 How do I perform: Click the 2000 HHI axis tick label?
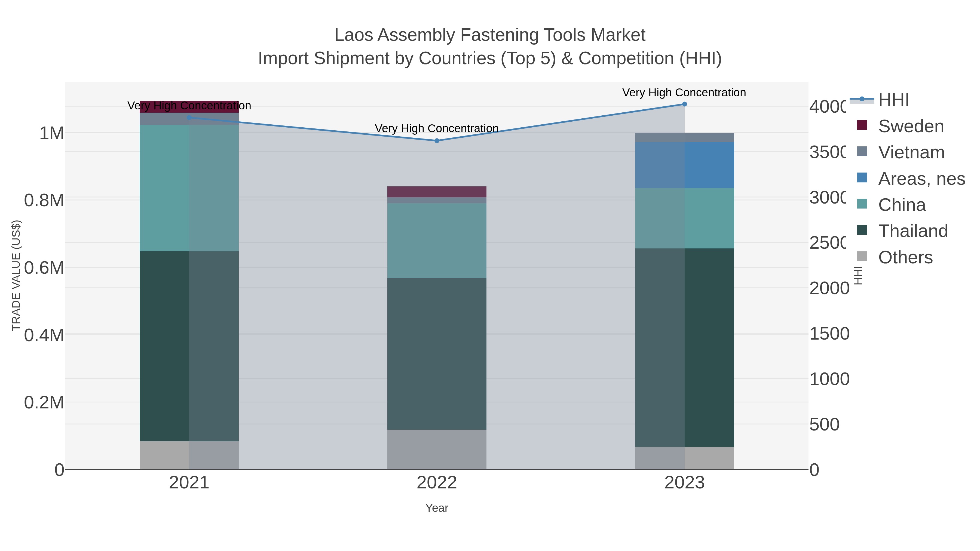point(829,288)
